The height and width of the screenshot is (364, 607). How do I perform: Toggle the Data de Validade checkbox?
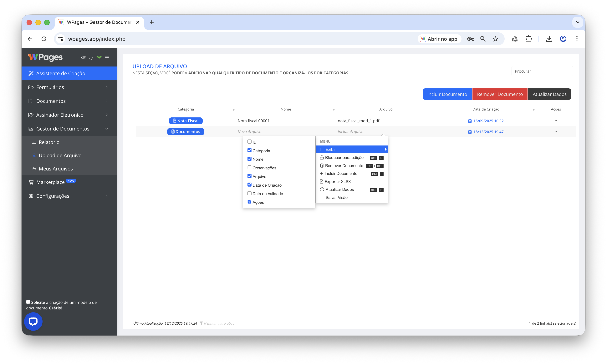pyautogui.click(x=249, y=193)
